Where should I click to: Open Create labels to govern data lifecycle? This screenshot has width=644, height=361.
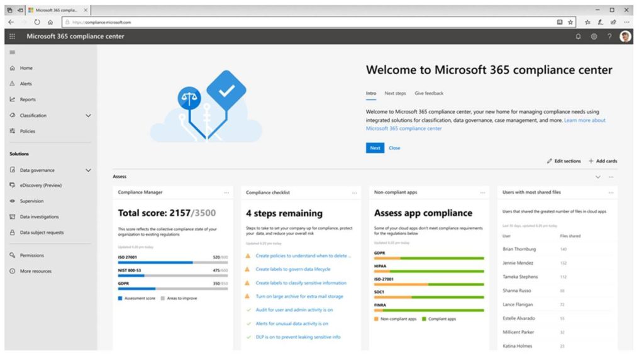coord(293,269)
